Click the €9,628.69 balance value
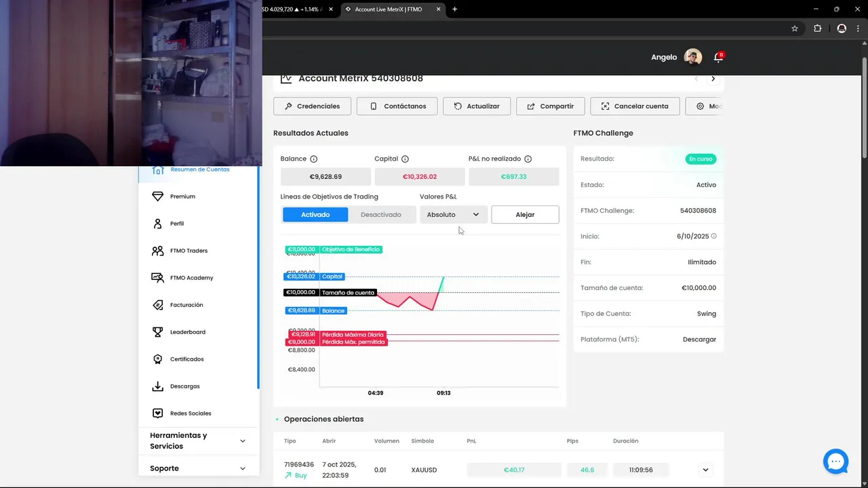 point(325,177)
